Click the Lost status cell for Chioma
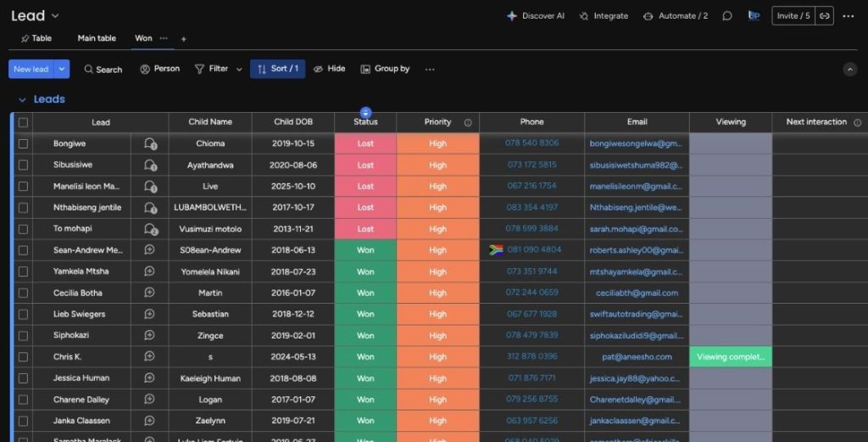This screenshot has height=442, width=868. (x=365, y=144)
